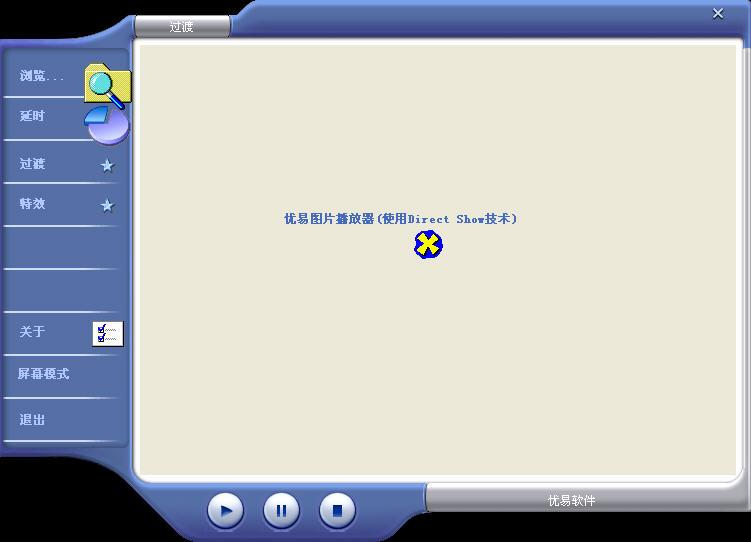Stop the slideshow playback
Image resolution: width=751 pixels, height=542 pixels.
[x=337, y=511]
